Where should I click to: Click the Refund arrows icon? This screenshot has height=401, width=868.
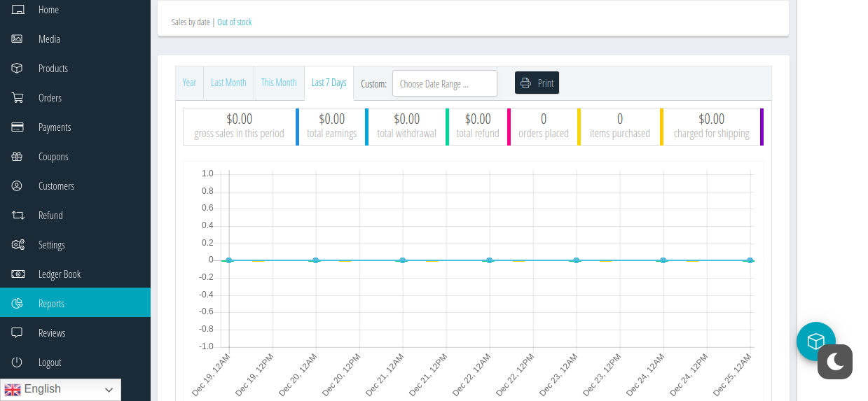point(18,216)
